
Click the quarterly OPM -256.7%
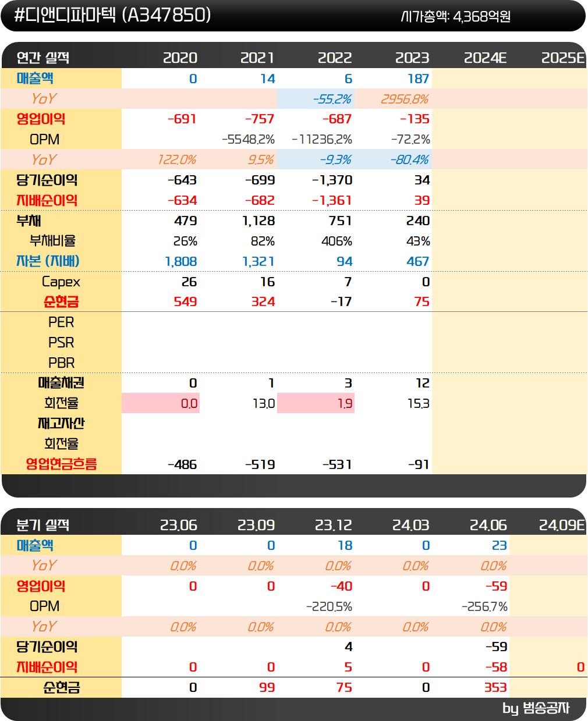[x=484, y=607]
